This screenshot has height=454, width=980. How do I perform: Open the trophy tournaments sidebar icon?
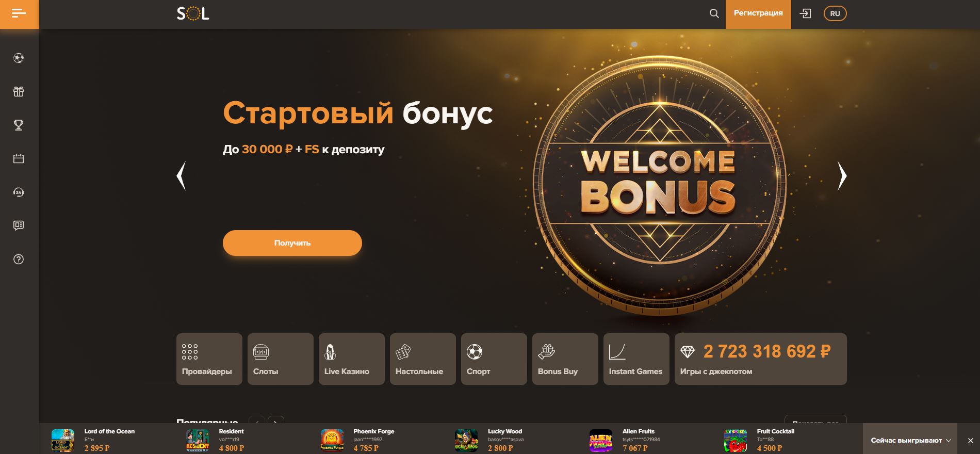tap(19, 125)
